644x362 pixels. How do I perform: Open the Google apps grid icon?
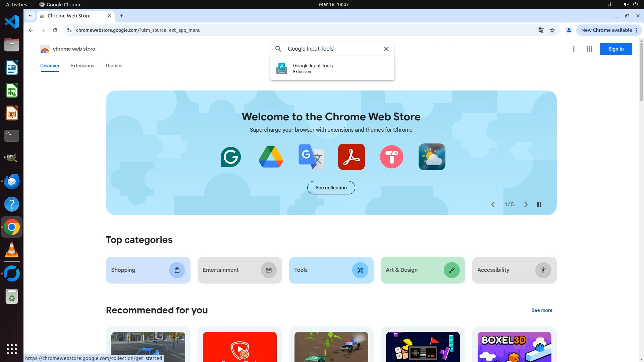point(589,49)
